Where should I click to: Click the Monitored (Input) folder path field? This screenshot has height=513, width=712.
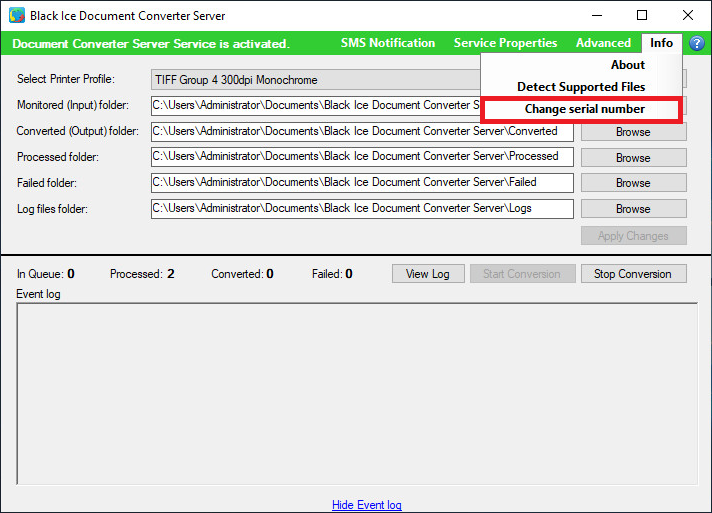click(316, 105)
